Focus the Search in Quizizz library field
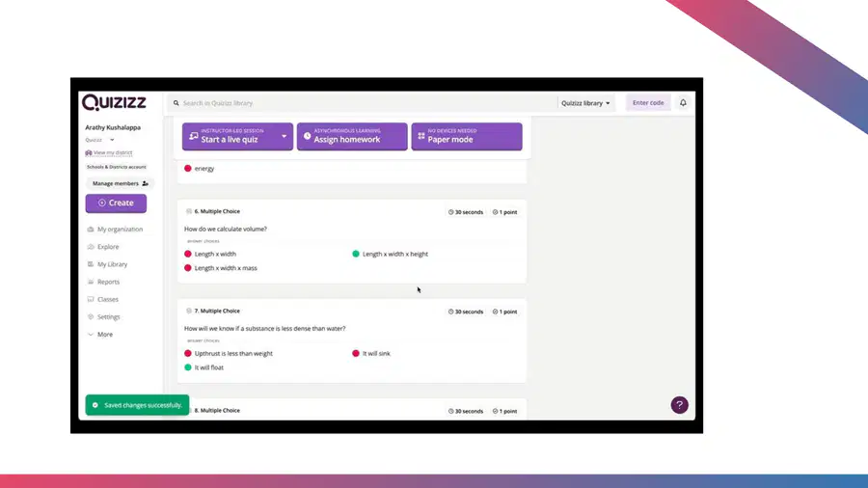The width and height of the screenshot is (868, 488). [363, 103]
